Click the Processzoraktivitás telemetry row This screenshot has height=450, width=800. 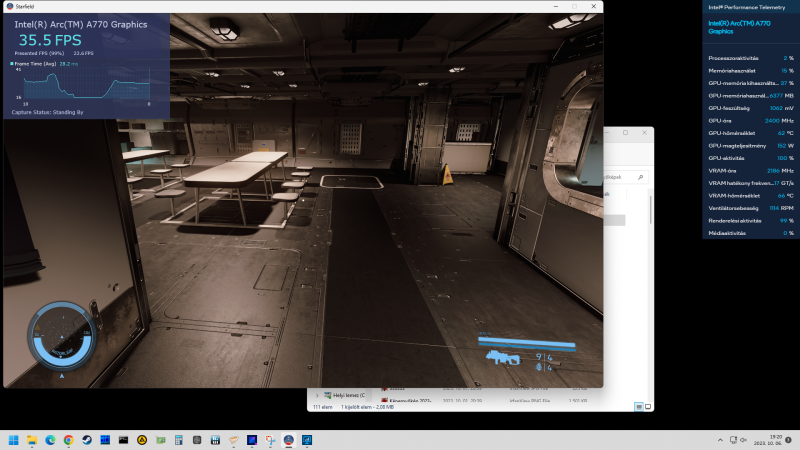point(751,58)
